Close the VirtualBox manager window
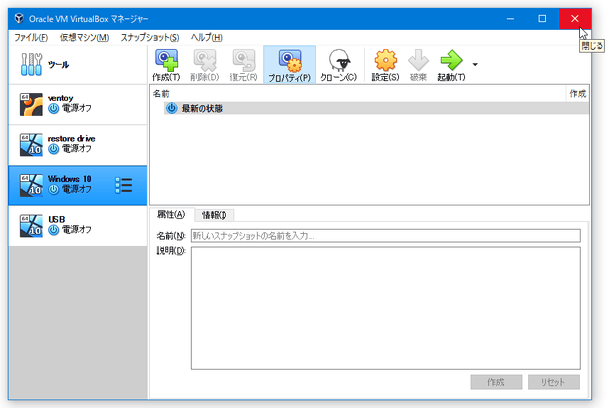The width and height of the screenshot is (609, 408). coord(575,19)
